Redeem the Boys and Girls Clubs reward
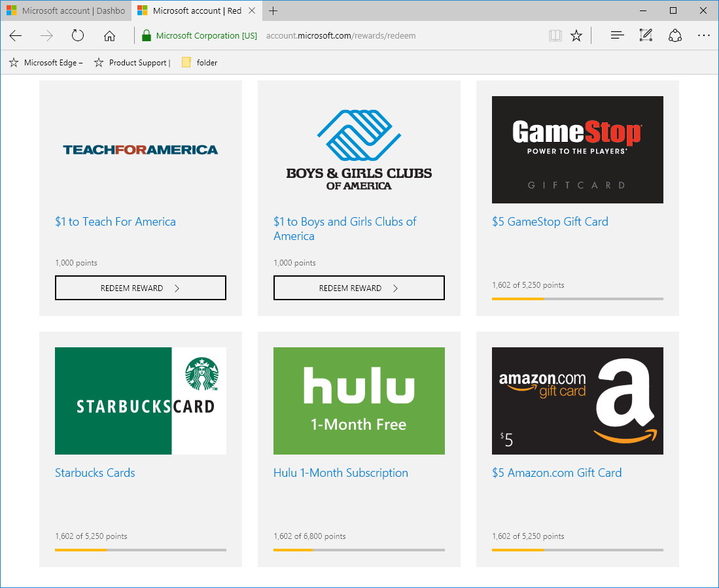 pyautogui.click(x=359, y=288)
